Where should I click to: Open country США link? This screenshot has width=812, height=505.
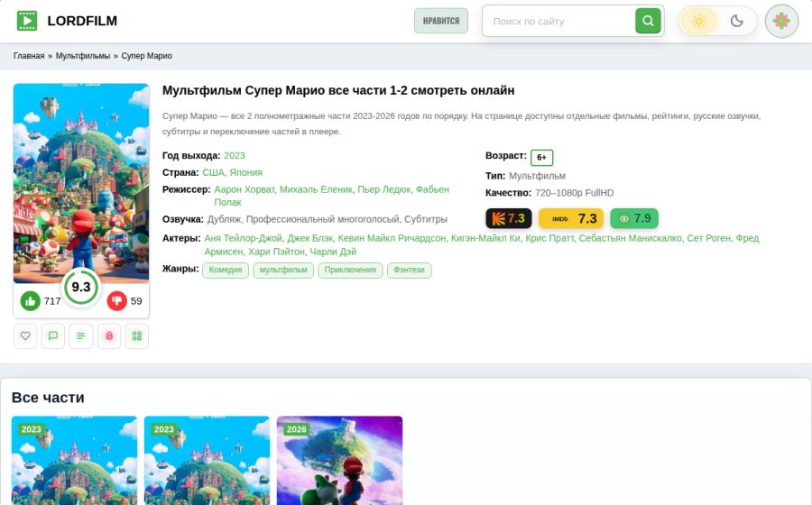(213, 173)
